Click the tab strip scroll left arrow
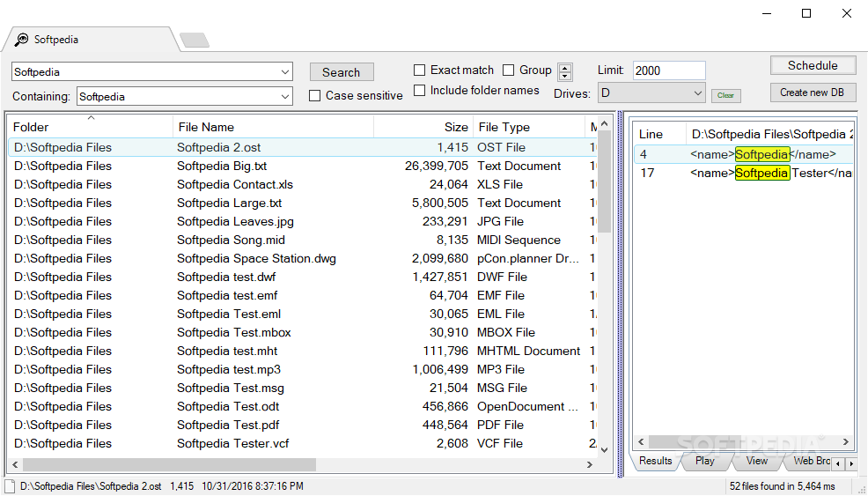Viewport: 868px width, 496px height. (x=839, y=463)
